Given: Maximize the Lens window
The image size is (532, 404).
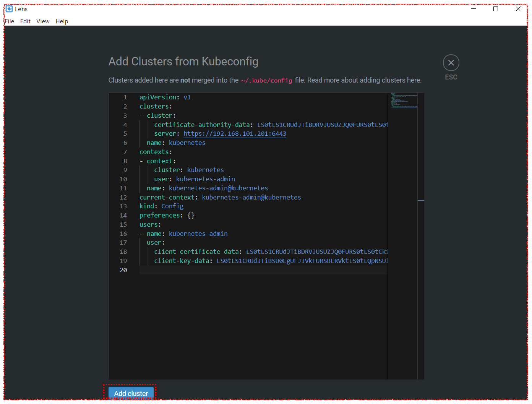Looking at the screenshot, I should point(496,9).
